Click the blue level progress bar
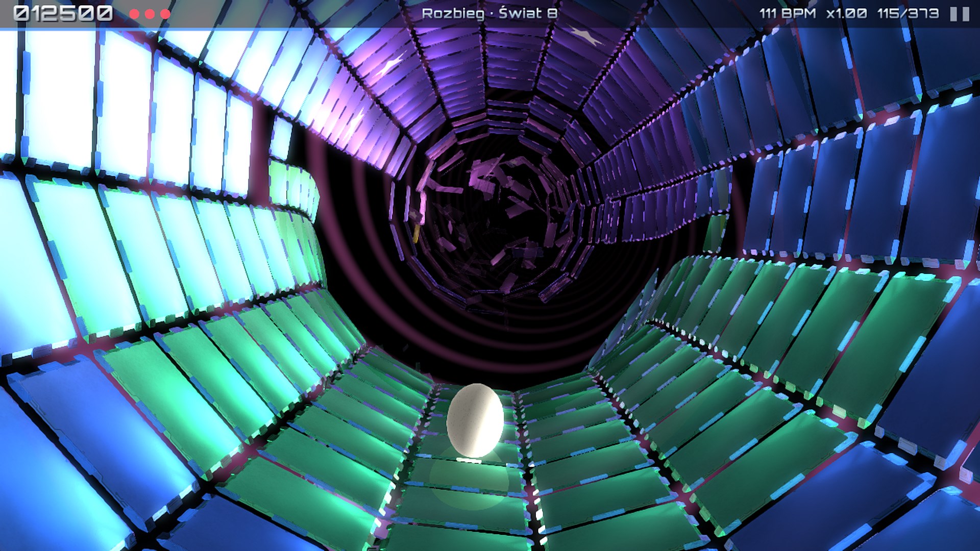The width and height of the screenshot is (980, 551). click(151, 29)
